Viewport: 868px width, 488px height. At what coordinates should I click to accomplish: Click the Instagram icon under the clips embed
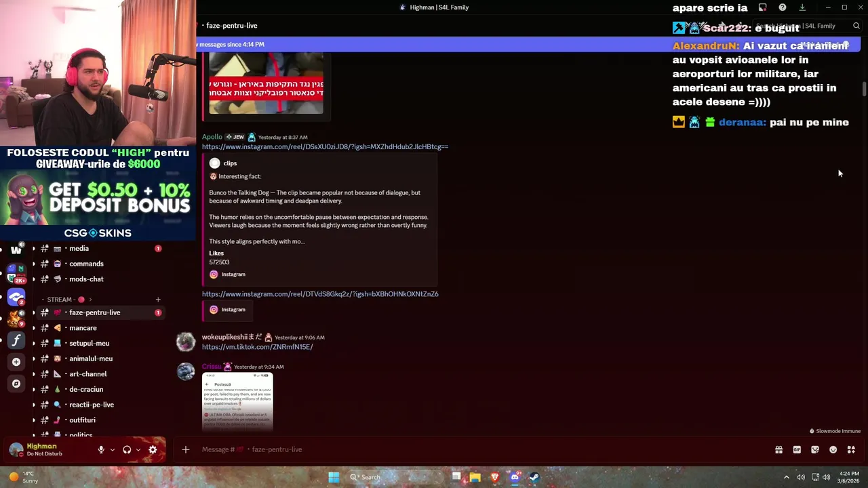coord(214,274)
